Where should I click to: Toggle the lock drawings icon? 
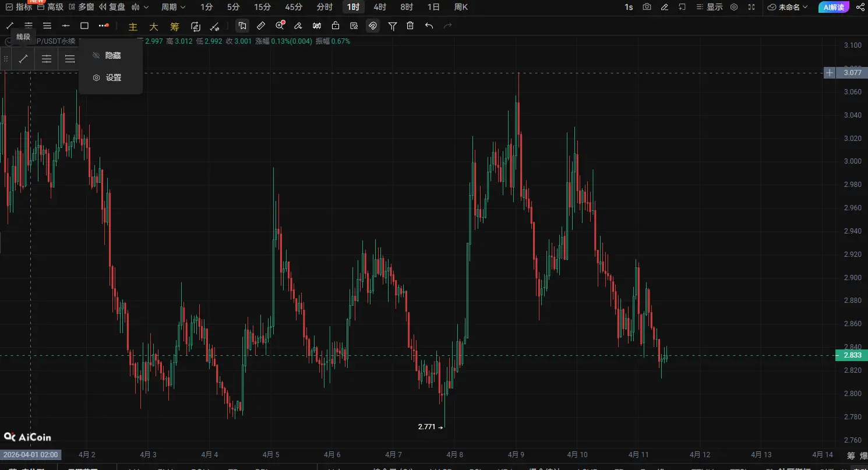pyautogui.click(x=336, y=26)
